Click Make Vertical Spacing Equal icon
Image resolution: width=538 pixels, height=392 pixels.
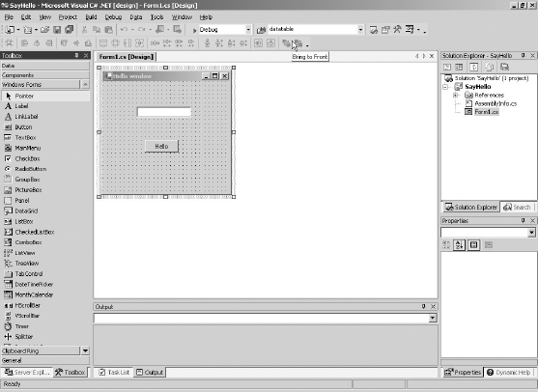207,43
